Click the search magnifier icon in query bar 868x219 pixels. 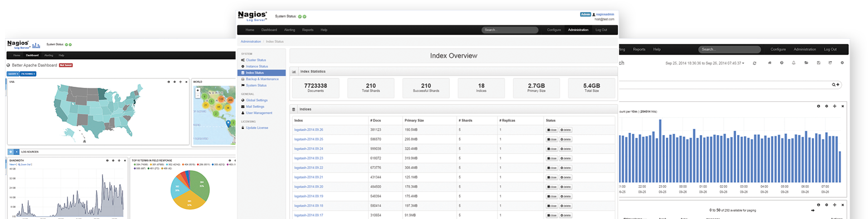[834, 84]
